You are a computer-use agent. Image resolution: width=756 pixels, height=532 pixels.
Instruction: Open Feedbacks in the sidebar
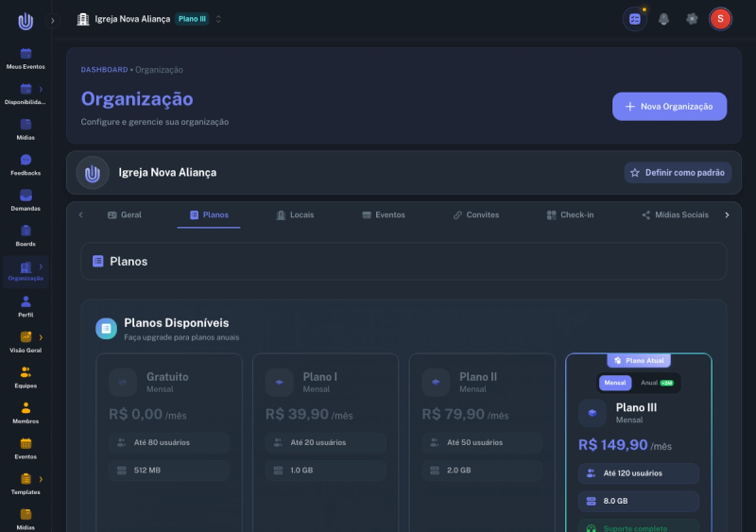[26, 165]
